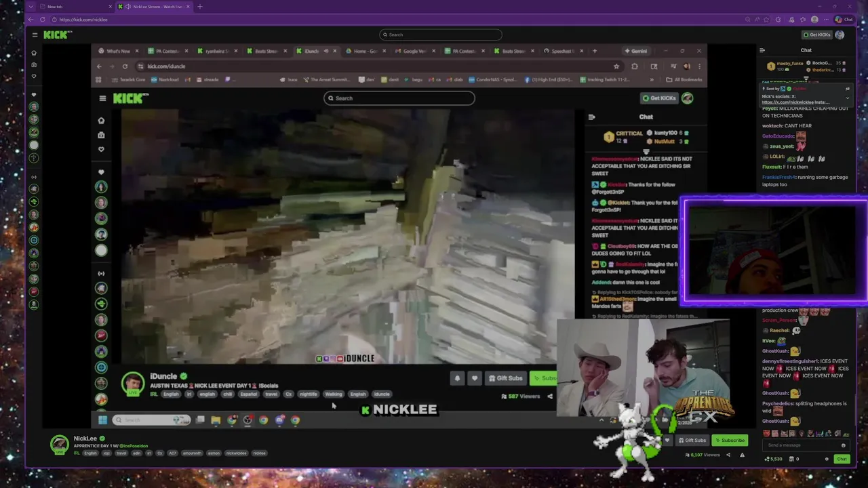Open emoji picker in chat input
868x488 pixels.
coord(843,445)
